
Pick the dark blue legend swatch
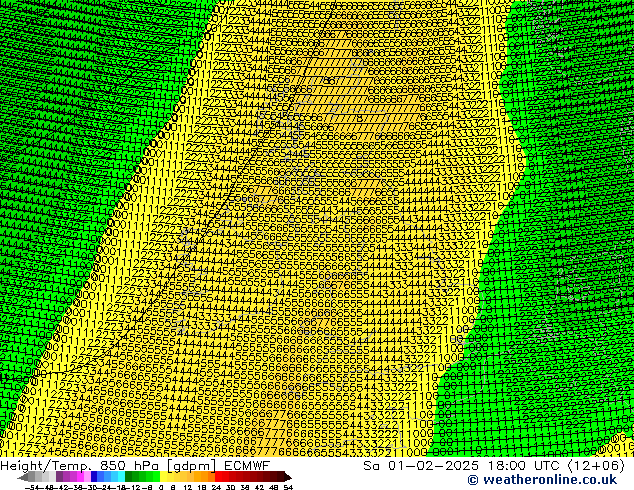[94, 477]
